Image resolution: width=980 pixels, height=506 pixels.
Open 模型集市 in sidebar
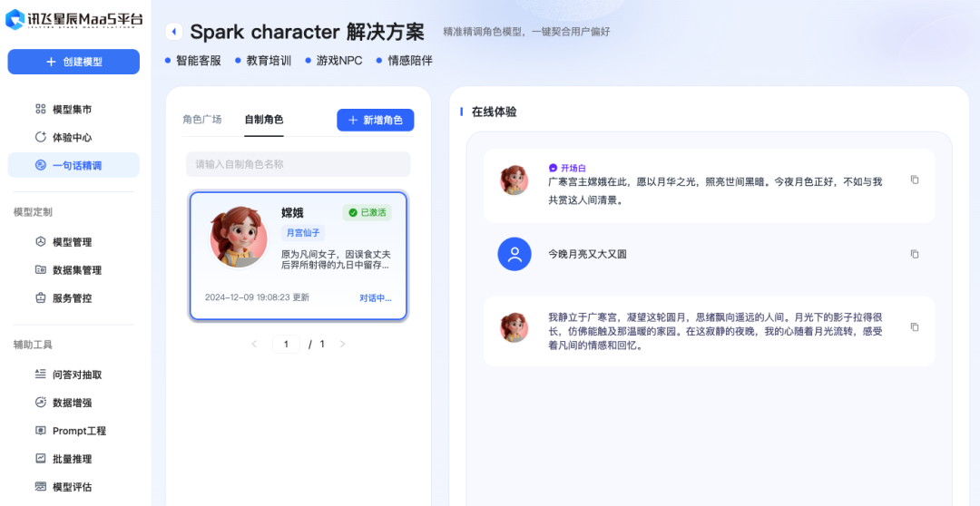73,110
